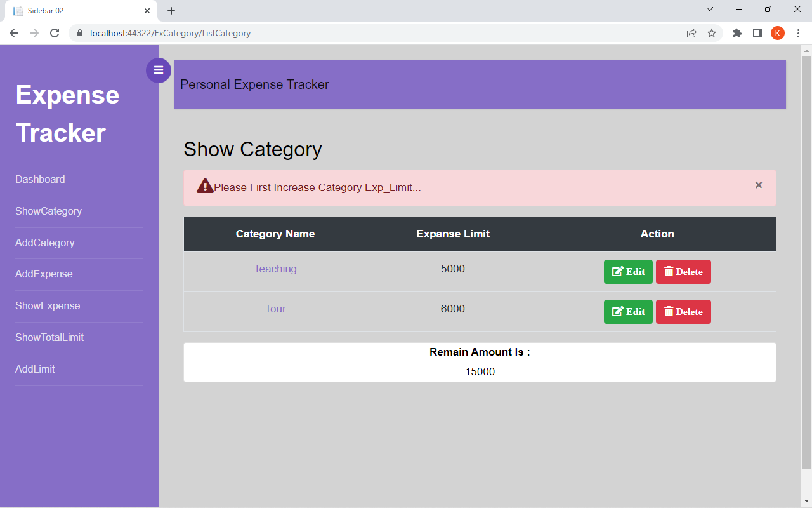Click the address bar URL
The width and height of the screenshot is (812, 508).
pyautogui.click(x=171, y=33)
